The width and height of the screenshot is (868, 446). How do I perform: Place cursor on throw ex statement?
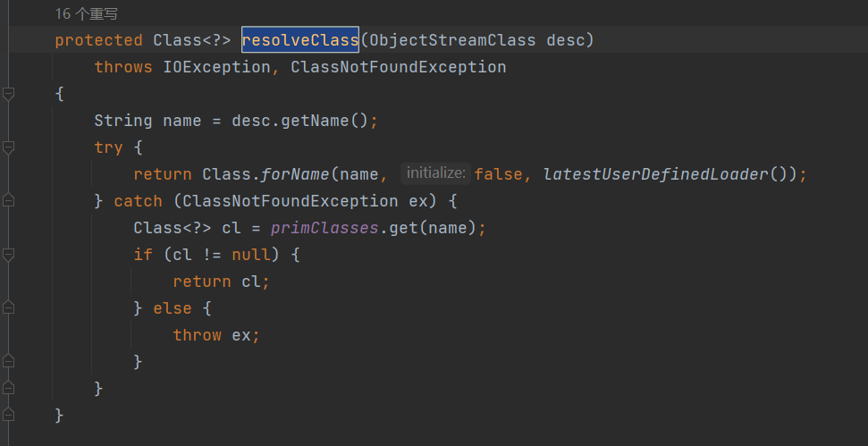click(x=216, y=335)
